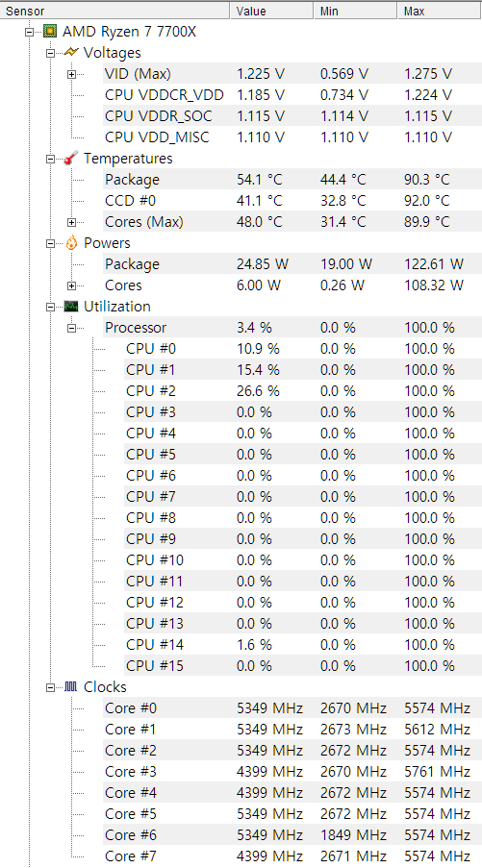Screen dimensions: 482x868
Task: Select the CCD #0 temperature row
Action: pyautogui.click(x=292, y=200)
